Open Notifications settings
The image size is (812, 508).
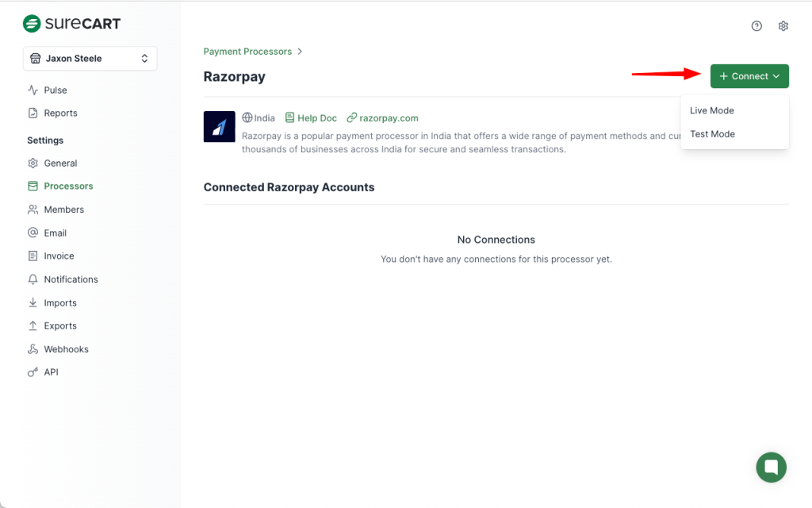point(71,279)
